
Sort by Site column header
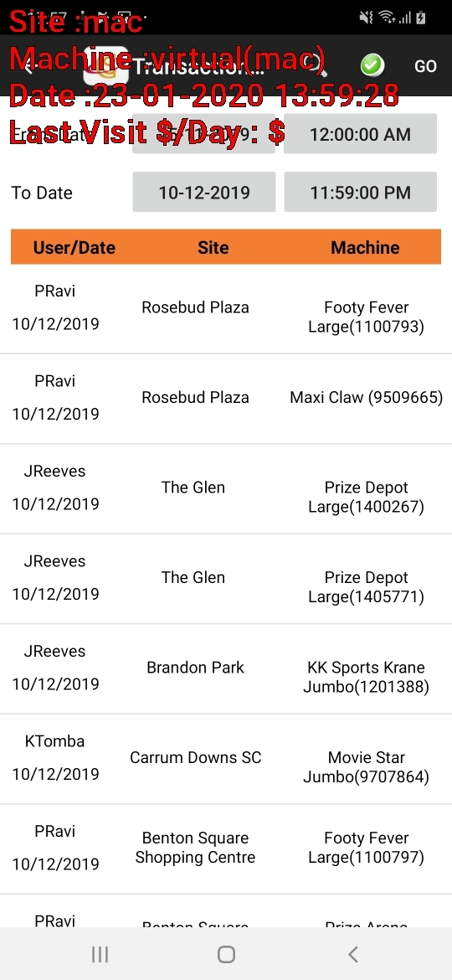[213, 247]
